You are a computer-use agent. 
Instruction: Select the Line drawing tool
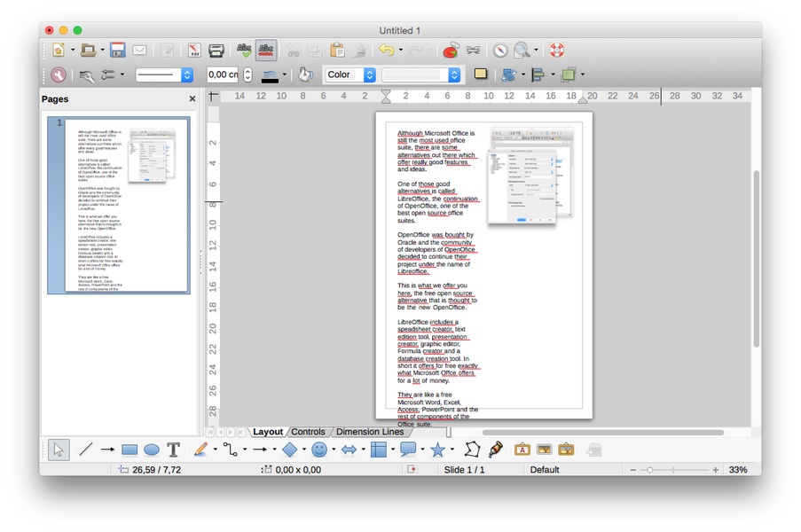pyautogui.click(x=86, y=450)
